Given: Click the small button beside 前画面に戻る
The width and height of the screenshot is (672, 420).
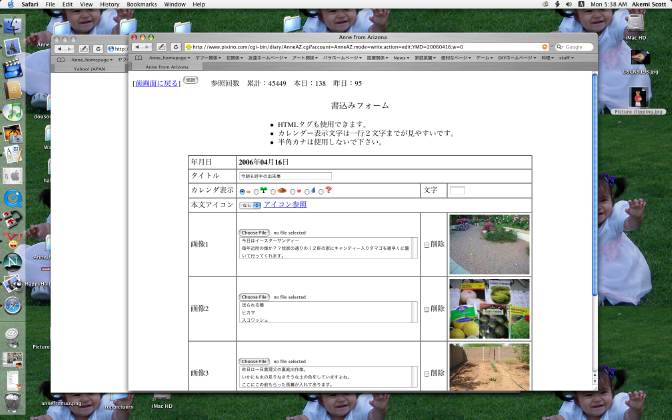Looking at the screenshot, I should coord(190,80).
